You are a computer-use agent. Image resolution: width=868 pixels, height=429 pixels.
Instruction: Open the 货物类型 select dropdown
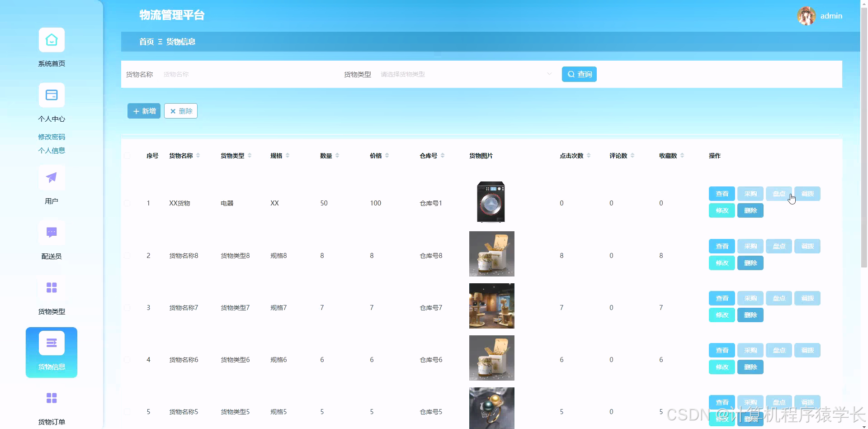pos(466,74)
